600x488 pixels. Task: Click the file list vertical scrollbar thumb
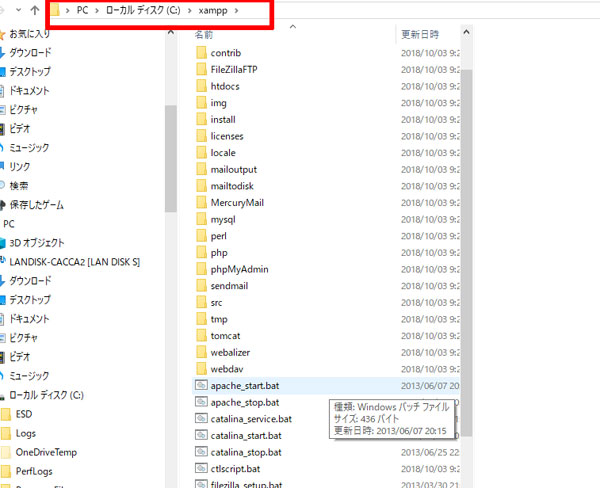pos(466,253)
